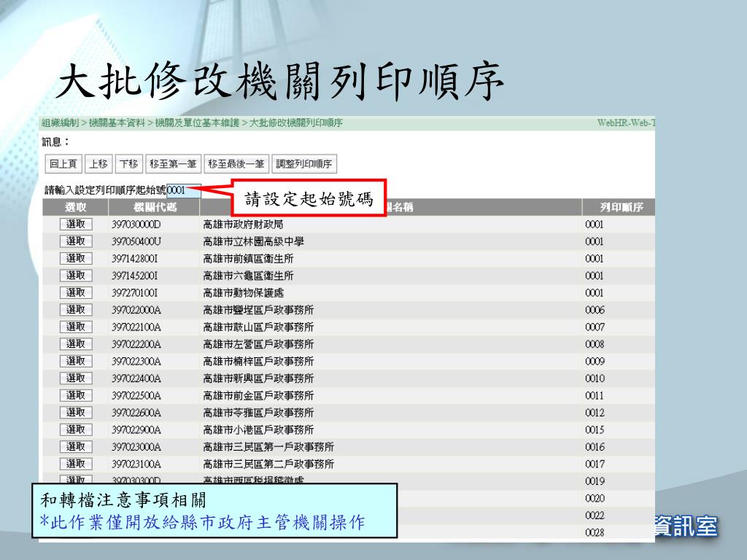The height and width of the screenshot is (560, 747).
Task: Click 選取 for 高雄市六龜區衛生所
Action: click(x=76, y=276)
